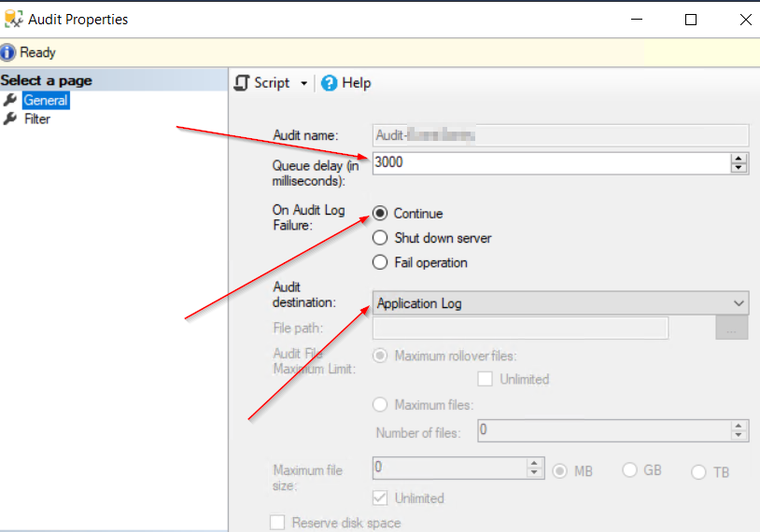Select the General page wrench icon

pyautogui.click(x=10, y=100)
